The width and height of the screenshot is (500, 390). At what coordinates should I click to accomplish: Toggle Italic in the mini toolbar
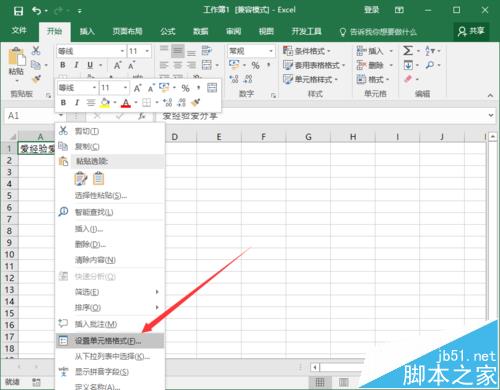(x=77, y=102)
